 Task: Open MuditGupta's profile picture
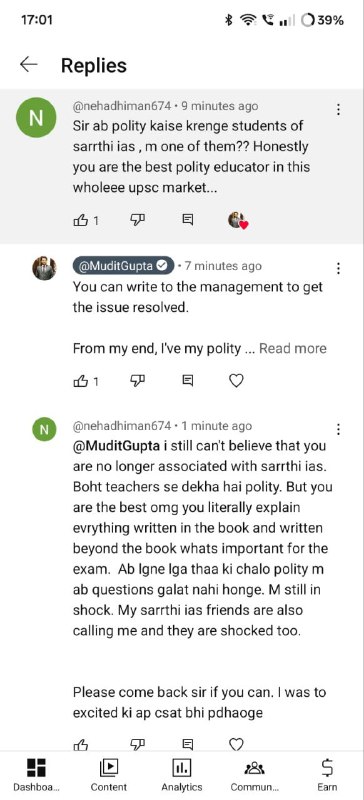coord(44,268)
